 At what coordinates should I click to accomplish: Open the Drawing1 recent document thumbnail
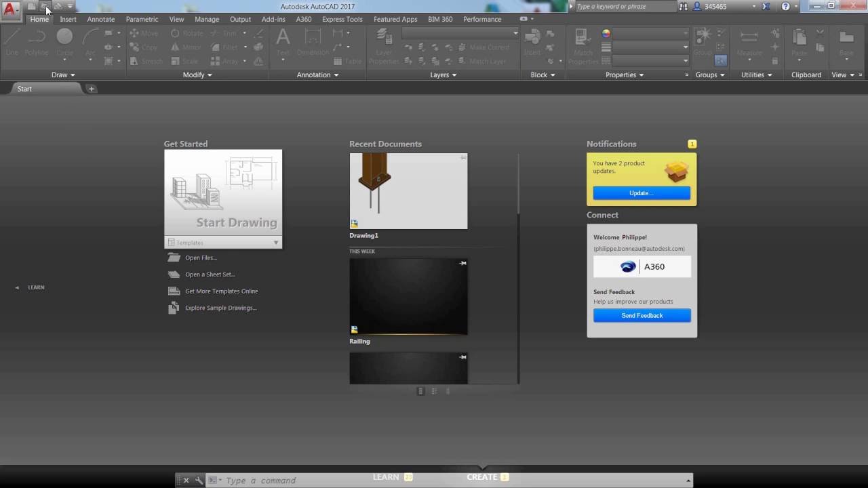pyautogui.click(x=408, y=191)
